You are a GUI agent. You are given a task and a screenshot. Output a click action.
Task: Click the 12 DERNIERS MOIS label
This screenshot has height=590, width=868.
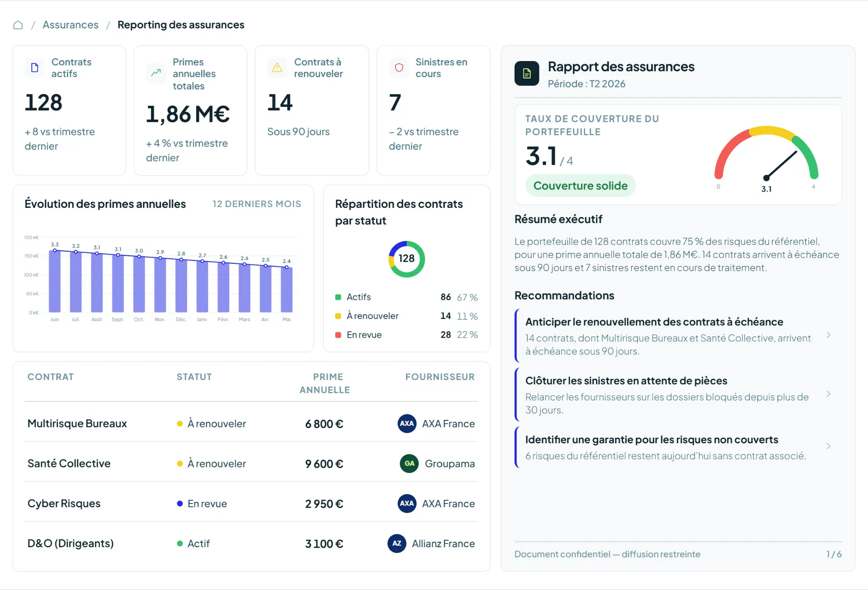257,204
